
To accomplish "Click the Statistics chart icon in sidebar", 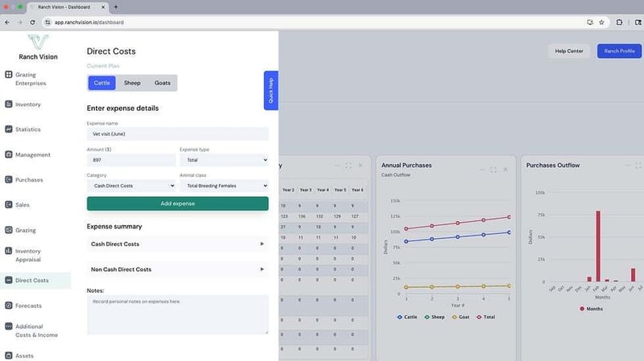I will [x=9, y=129].
